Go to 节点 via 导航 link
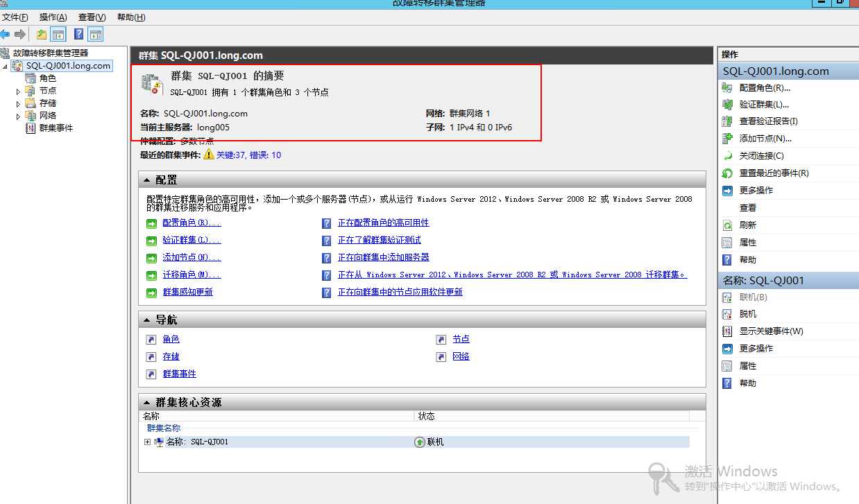This screenshot has height=504, width=859. pos(461,339)
